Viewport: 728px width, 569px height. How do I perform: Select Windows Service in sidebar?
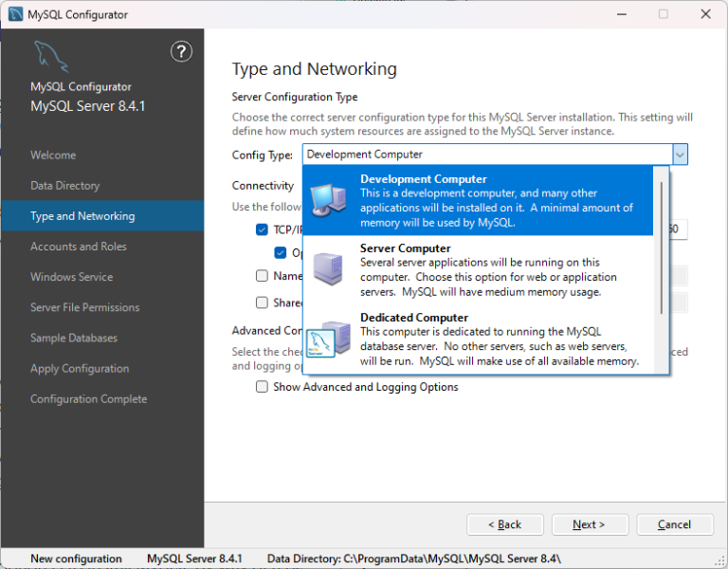[x=71, y=277]
